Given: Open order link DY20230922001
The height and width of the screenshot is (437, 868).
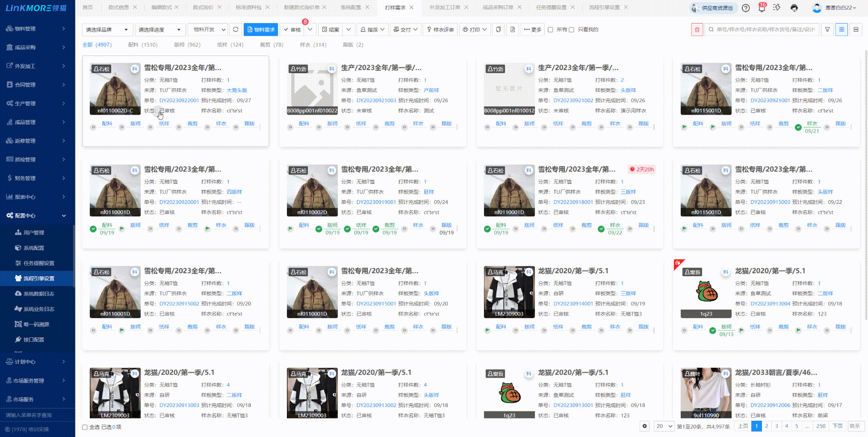Looking at the screenshot, I should point(179,100).
